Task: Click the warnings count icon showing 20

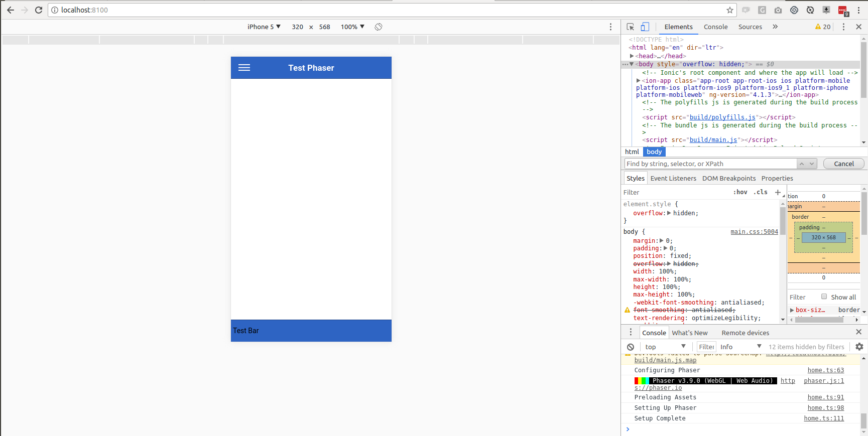Action: 823,27
